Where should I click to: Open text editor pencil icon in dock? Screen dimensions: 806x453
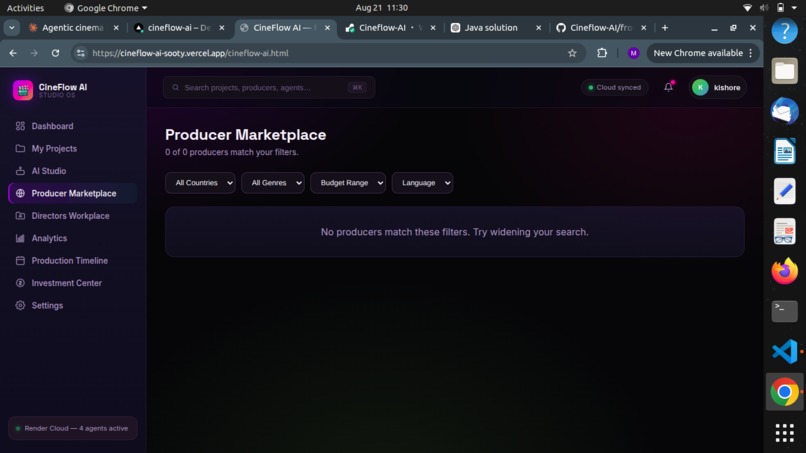784,191
